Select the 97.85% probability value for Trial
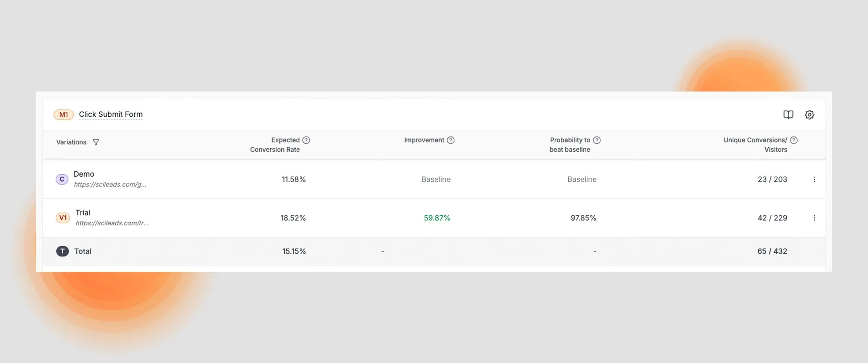This screenshot has height=363, width=868. point(583,218)
